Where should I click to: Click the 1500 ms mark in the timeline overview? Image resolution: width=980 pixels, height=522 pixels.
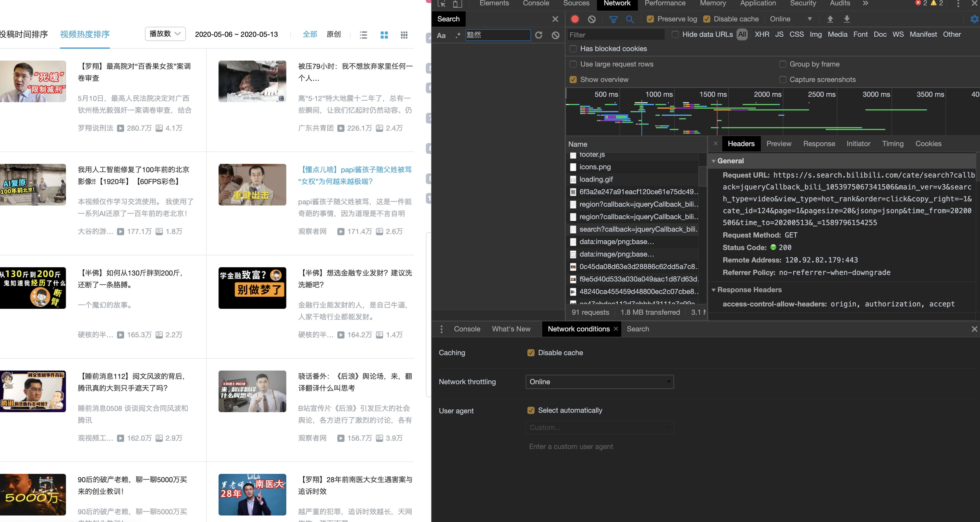(x=713, y=94)
